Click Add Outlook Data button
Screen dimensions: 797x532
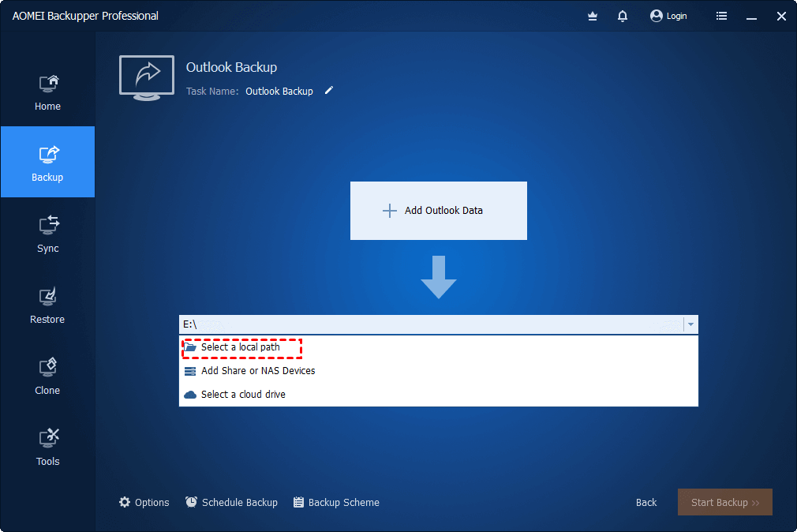pos(438,211)
